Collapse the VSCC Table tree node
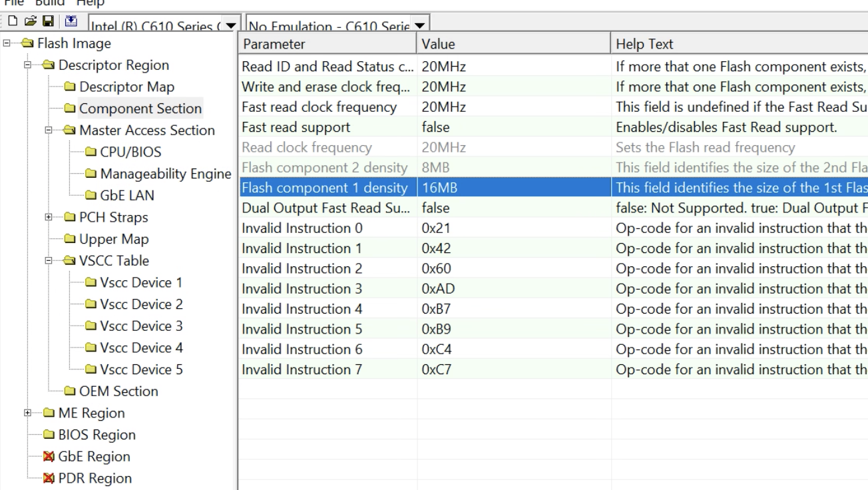Viewport: 868px width, 490px height. [49, 261]
